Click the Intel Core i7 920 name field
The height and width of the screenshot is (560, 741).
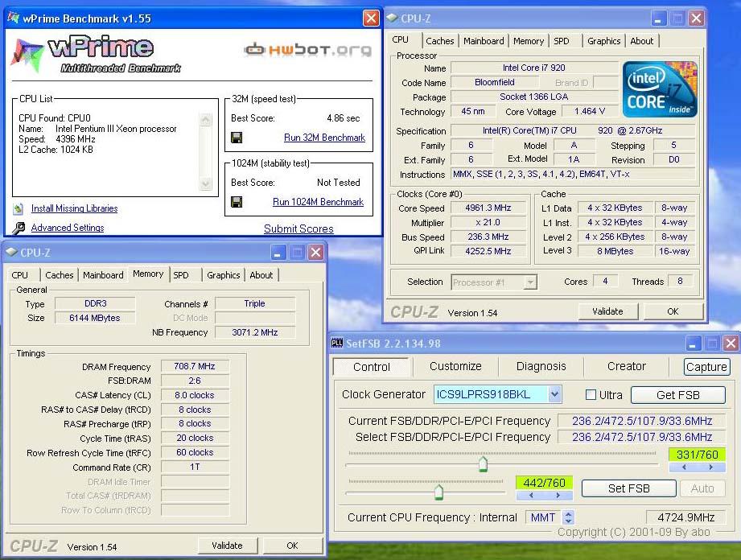point(534,68)
